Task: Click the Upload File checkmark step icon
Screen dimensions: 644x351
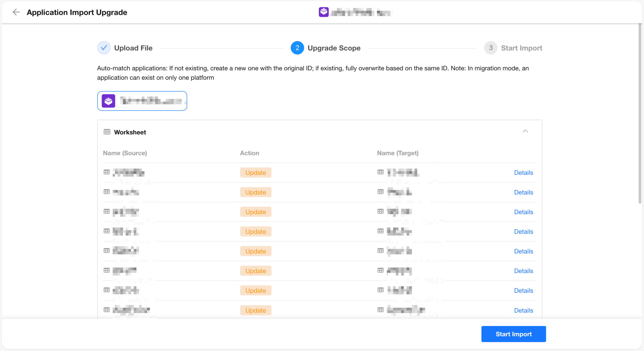Action: point(104,48)
